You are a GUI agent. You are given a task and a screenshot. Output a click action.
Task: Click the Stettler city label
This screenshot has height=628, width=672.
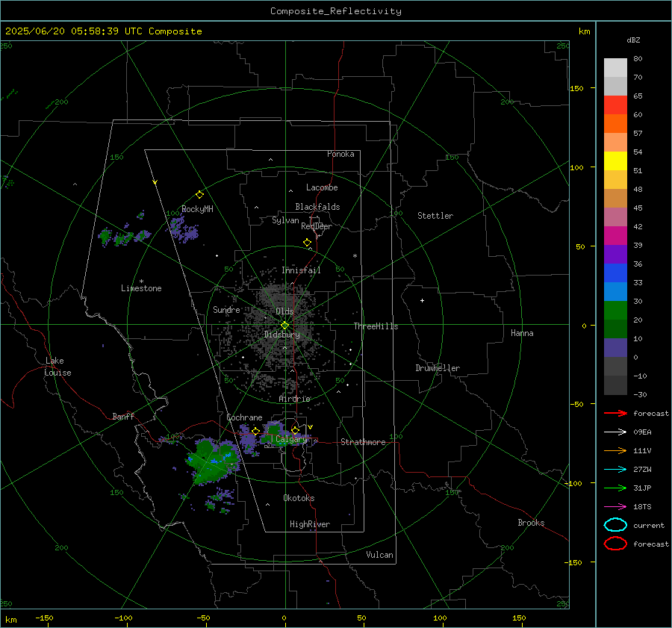tap(435, 216)
